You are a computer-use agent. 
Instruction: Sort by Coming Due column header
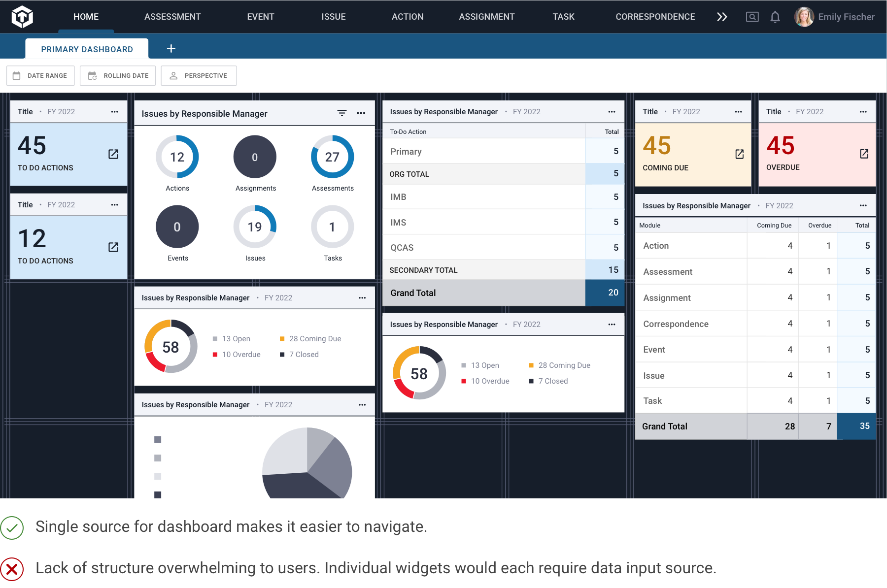coord(774,225)
